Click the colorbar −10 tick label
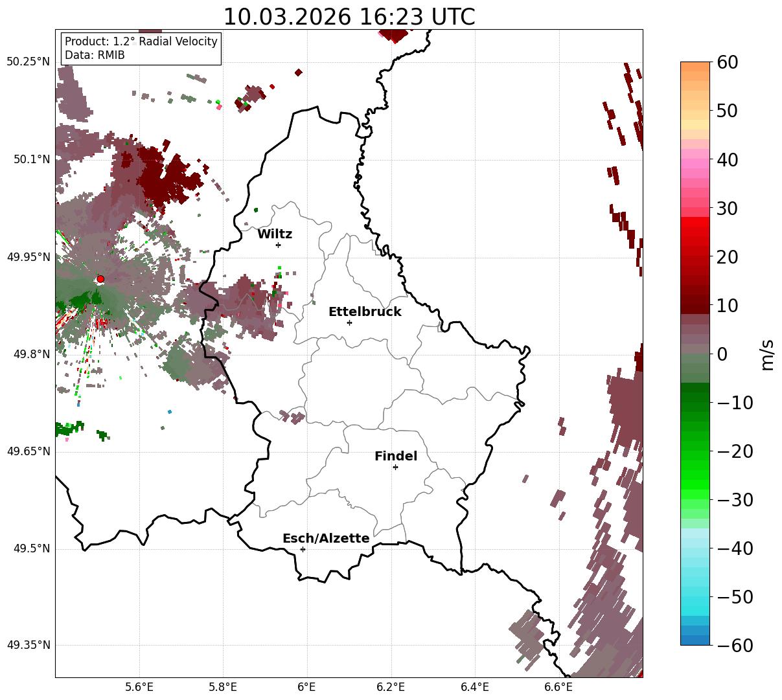 734,402
